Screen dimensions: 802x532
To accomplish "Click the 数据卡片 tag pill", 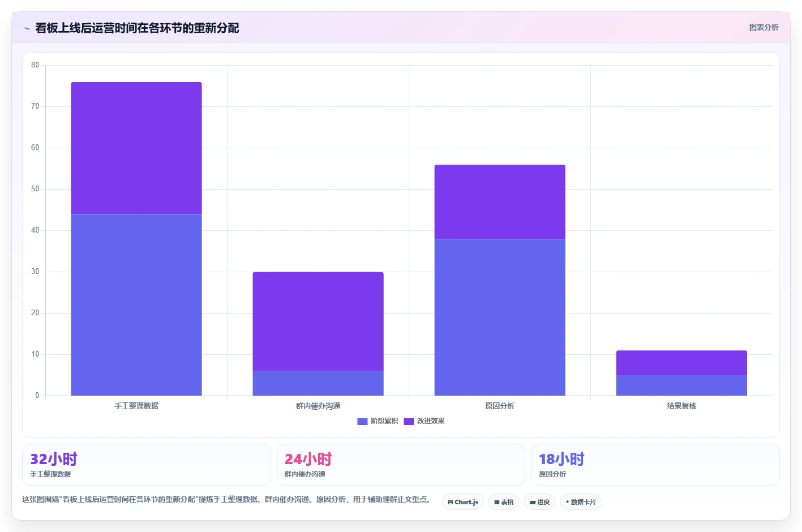I will tap(581, 502).
